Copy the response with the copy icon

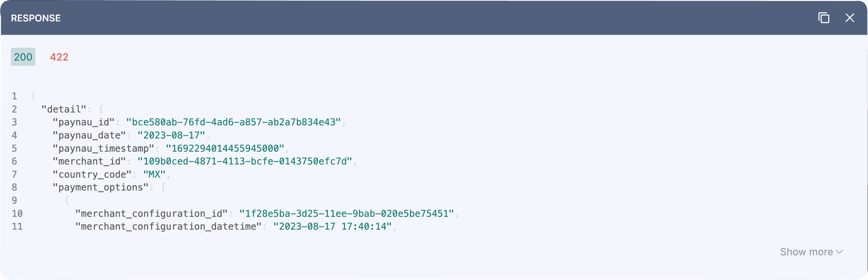point(824,18)
